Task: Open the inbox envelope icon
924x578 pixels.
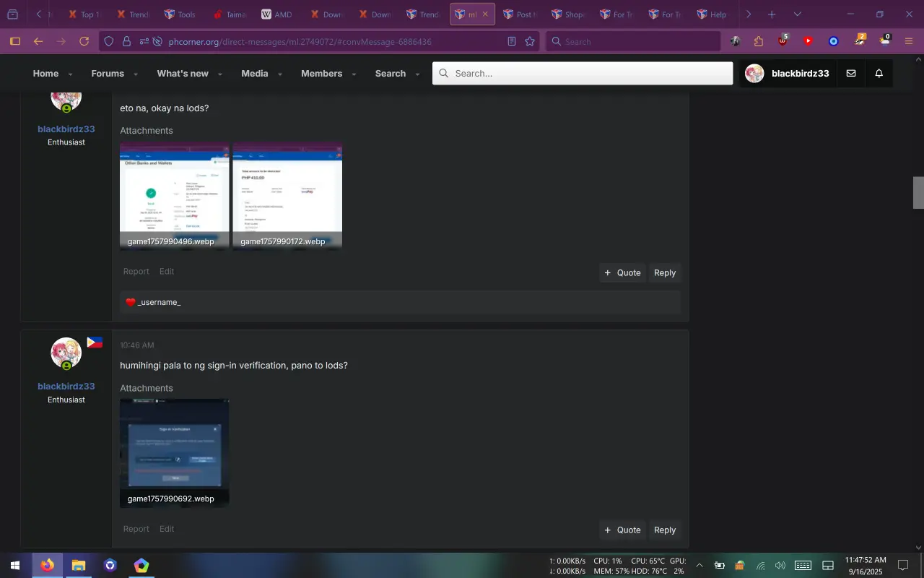Action: (x=851, y=73)
